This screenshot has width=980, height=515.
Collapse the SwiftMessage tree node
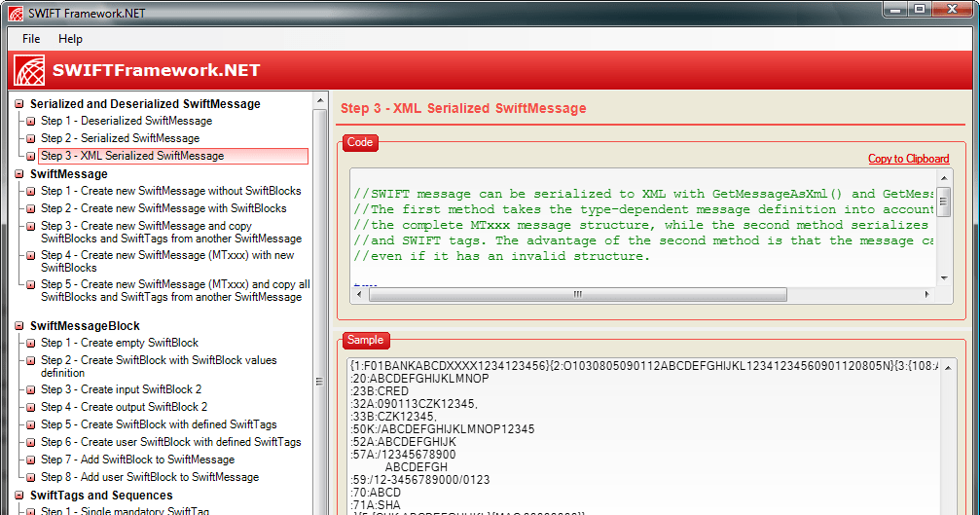pos(19,173)
